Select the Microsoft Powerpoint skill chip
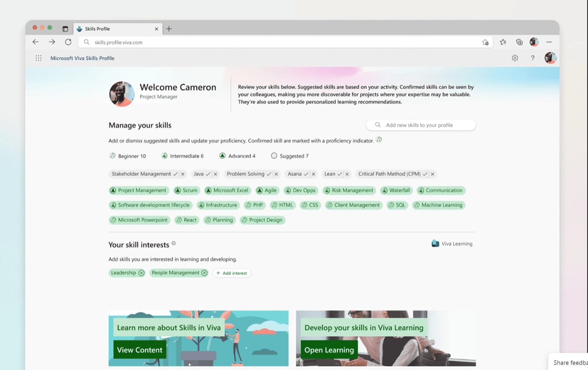The height and width of the screenshot is (370, 588). point(139,220)
